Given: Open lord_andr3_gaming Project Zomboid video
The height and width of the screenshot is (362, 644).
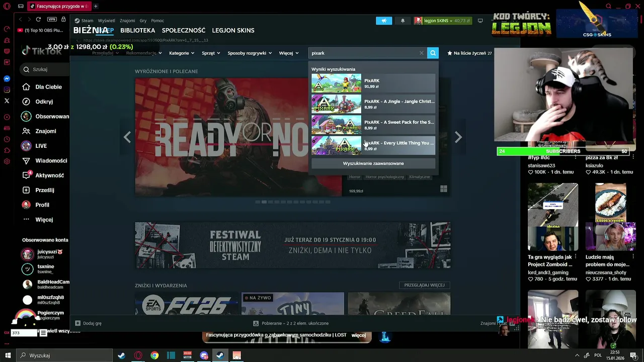Looking at the screenshot, I should point(553,217).
